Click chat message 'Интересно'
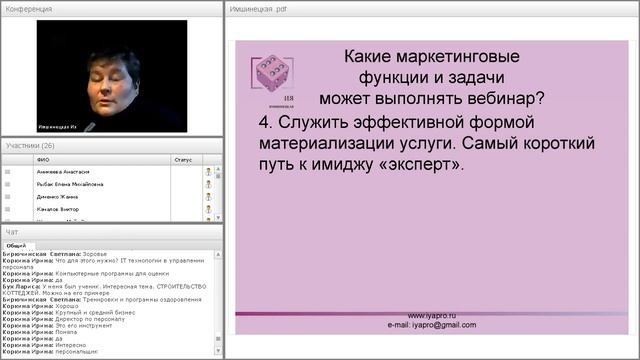 click(x=71, y=345)
